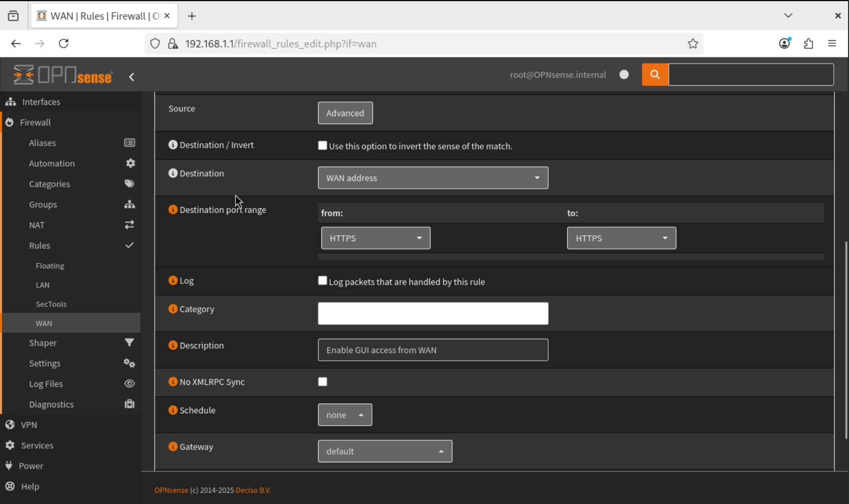Viewport: 849px width, 504px height.
Task: Click the Aliases list icon in sidebar
Action: [x=130, y=143]
